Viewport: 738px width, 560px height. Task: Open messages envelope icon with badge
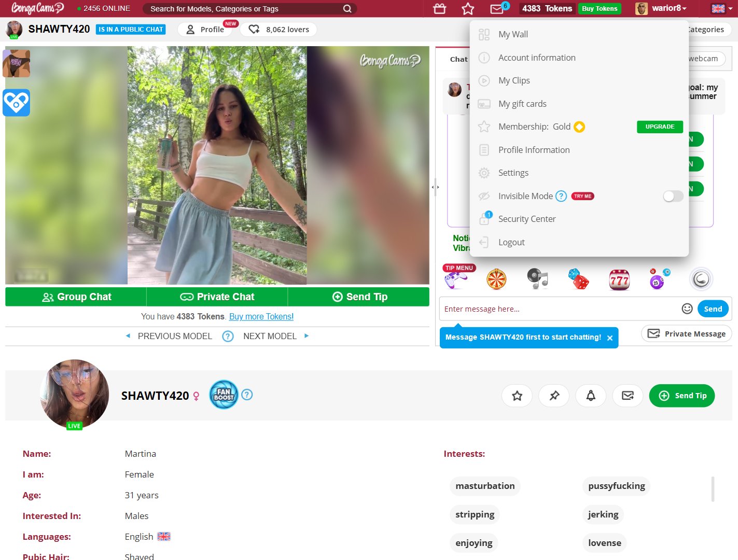point(497,8)
